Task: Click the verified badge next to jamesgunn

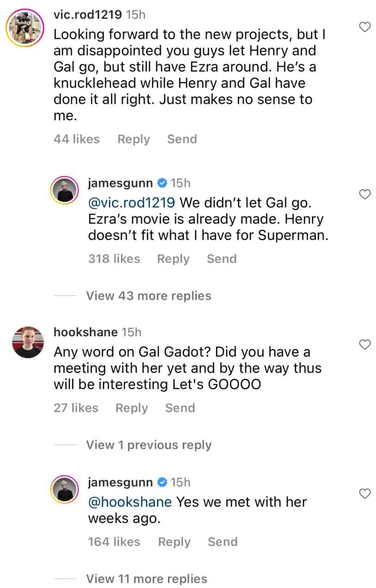Action: (162, 183)
